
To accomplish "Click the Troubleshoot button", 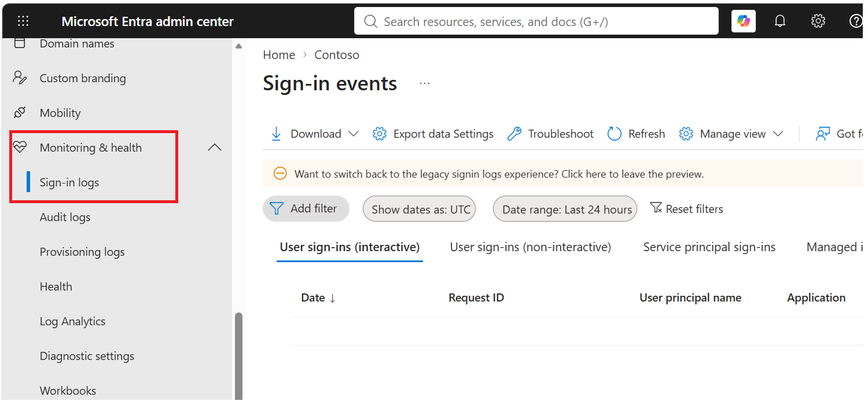I will (550, 134).
